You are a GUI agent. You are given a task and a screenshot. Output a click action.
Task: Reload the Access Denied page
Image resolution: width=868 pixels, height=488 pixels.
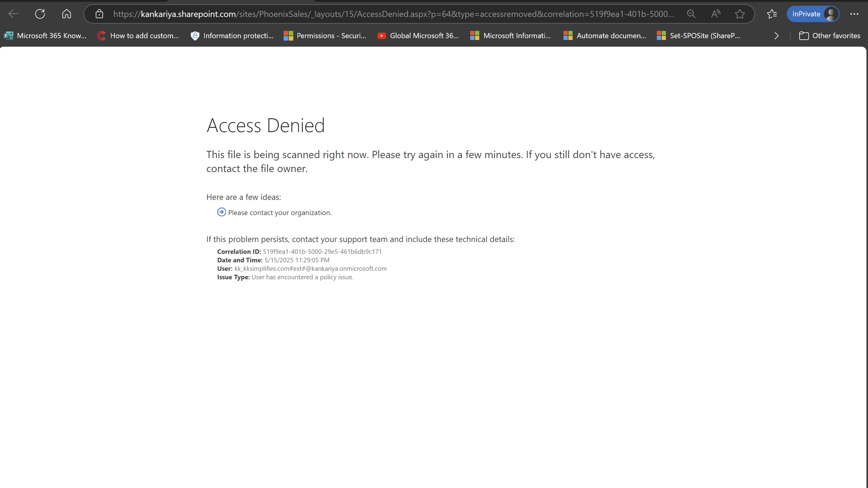coord(40,14)
